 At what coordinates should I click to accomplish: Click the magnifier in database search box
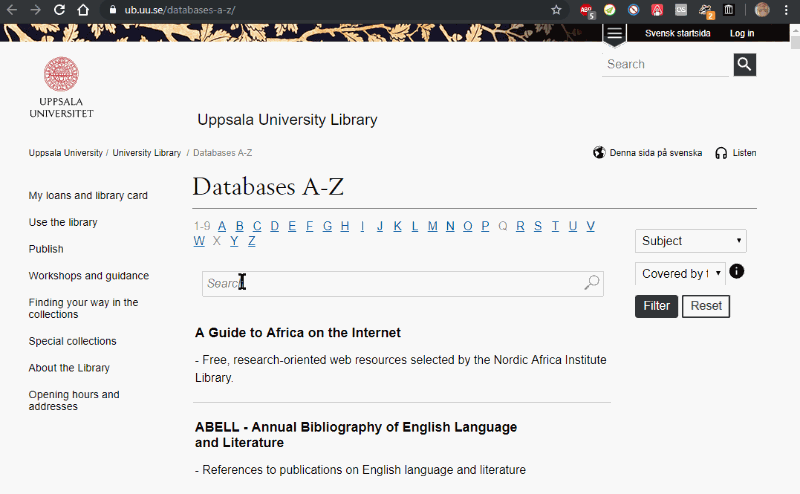tap(591, 282)
